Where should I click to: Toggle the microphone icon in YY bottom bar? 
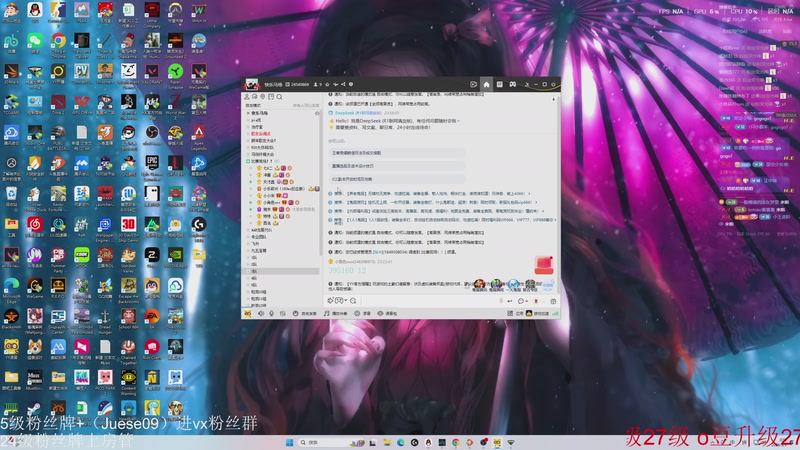[x=271, y=313]
